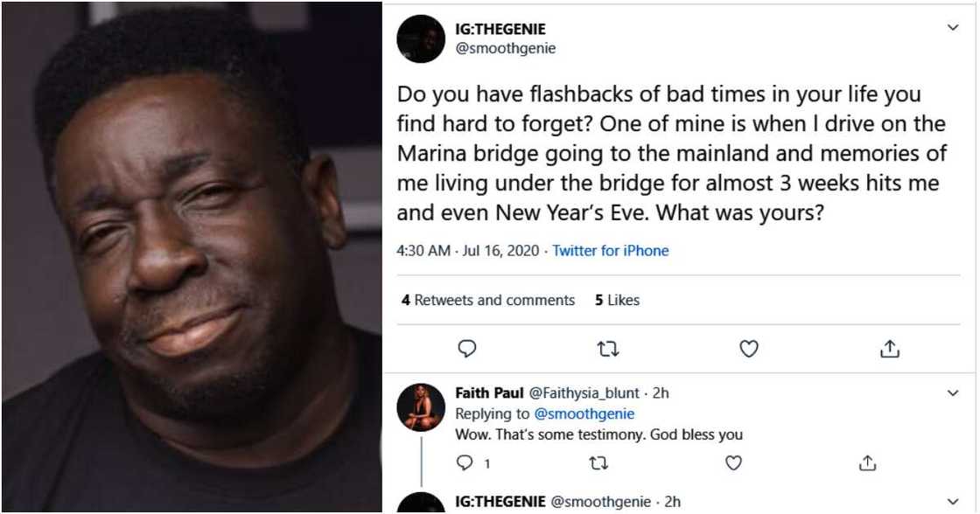View the 5 Likes list
The image size is (980, 514).
(617, 300)
